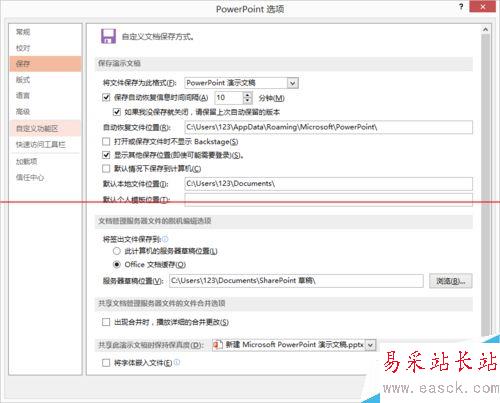Decrease AutoRecover minutes with spinner down arrow
Image resolution: width=500 pixels, height=403 pixels.
point(247,101)
